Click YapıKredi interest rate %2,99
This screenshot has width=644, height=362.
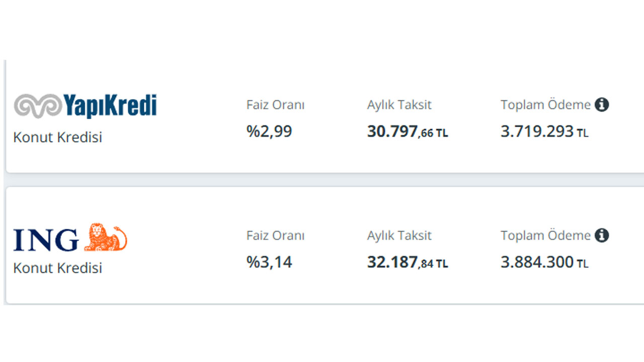269,131
